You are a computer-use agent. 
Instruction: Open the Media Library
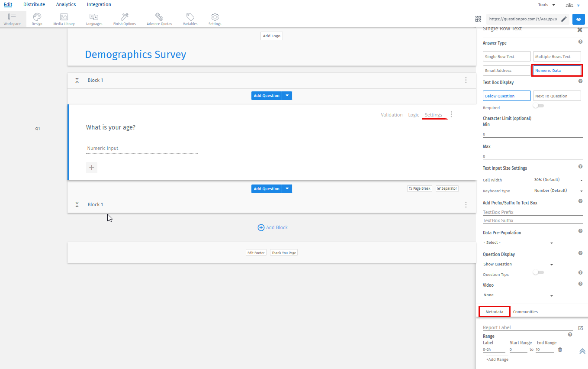[64, 19]
